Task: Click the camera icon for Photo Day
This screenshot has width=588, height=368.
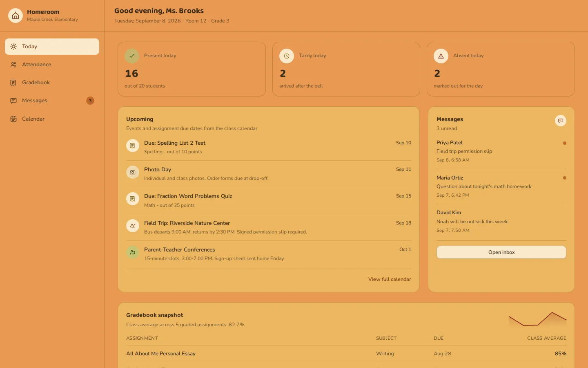Action: [133, 172]
